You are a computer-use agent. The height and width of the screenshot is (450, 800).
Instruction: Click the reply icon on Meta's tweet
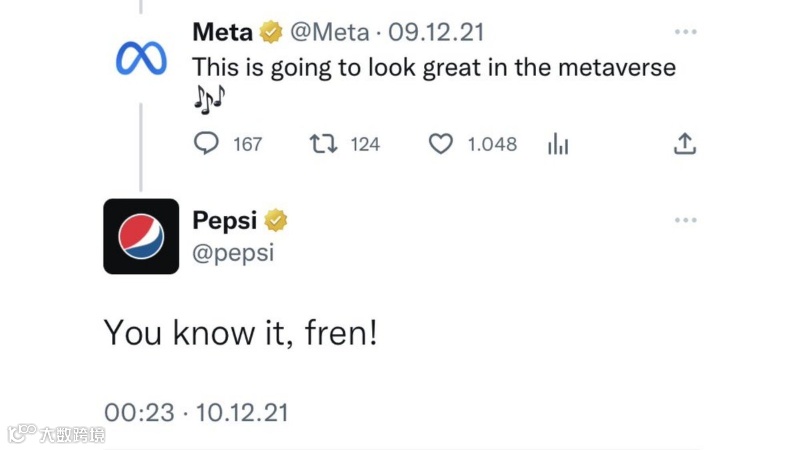[x=206, y=144]
